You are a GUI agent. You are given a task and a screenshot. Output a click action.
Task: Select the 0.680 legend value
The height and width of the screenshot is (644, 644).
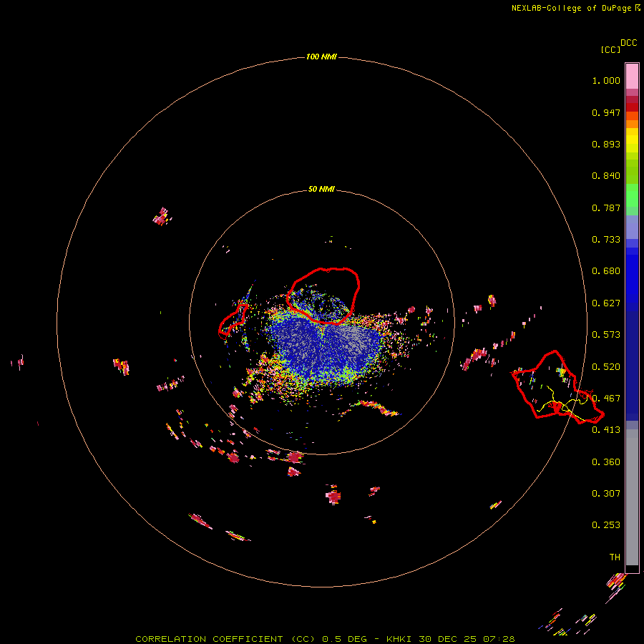tap(606, 271)
